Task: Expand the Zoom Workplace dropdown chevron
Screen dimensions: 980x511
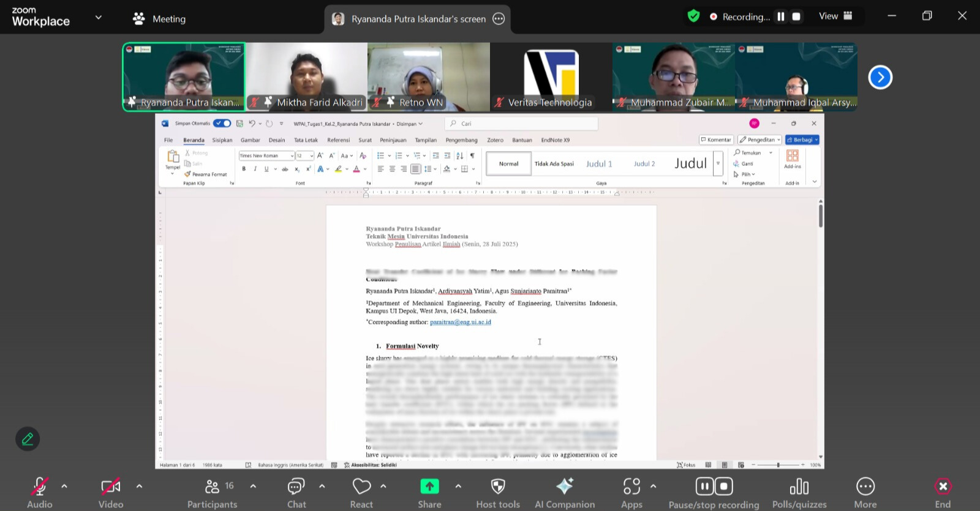Action: coord(98,17)
